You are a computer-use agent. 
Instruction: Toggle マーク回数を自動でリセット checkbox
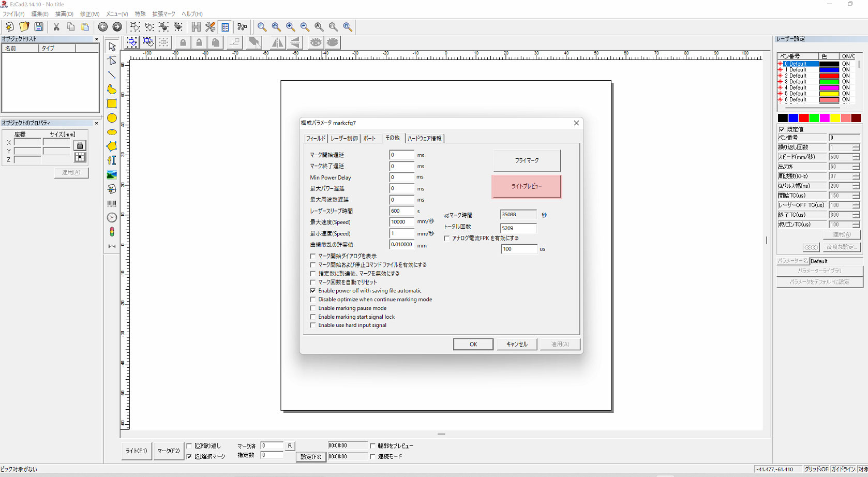tap(313, 282)
